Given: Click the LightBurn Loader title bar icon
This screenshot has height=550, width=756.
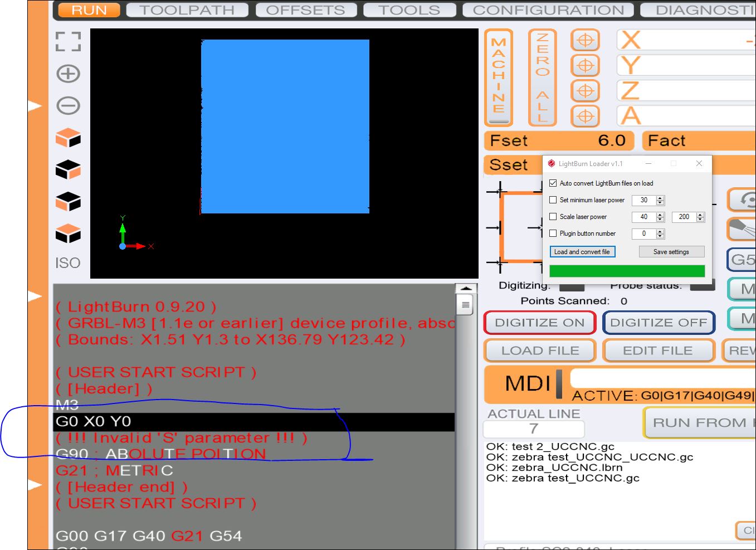Looking at the screenshot, I should point(552,163).
